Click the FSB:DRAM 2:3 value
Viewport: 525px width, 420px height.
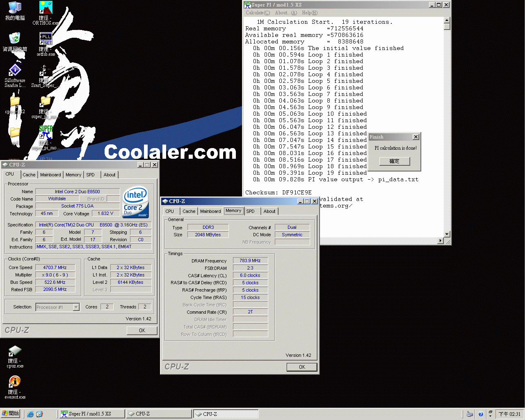click(250, 268)
